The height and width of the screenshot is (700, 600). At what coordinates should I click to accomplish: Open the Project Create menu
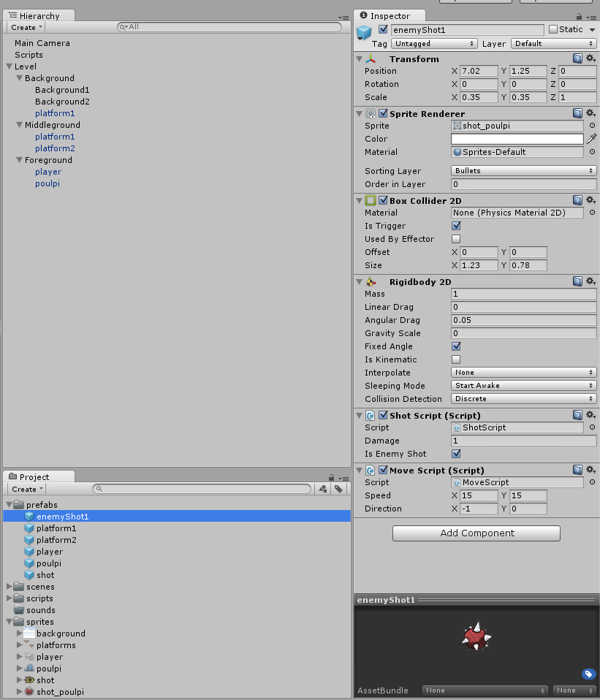pos(27,490)
